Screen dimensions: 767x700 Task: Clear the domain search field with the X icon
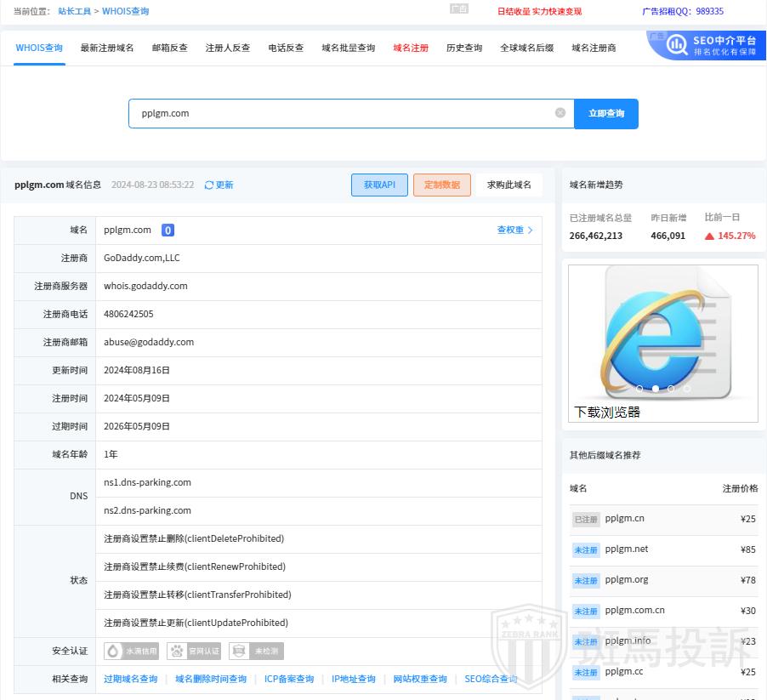click(x=560, y=113)
